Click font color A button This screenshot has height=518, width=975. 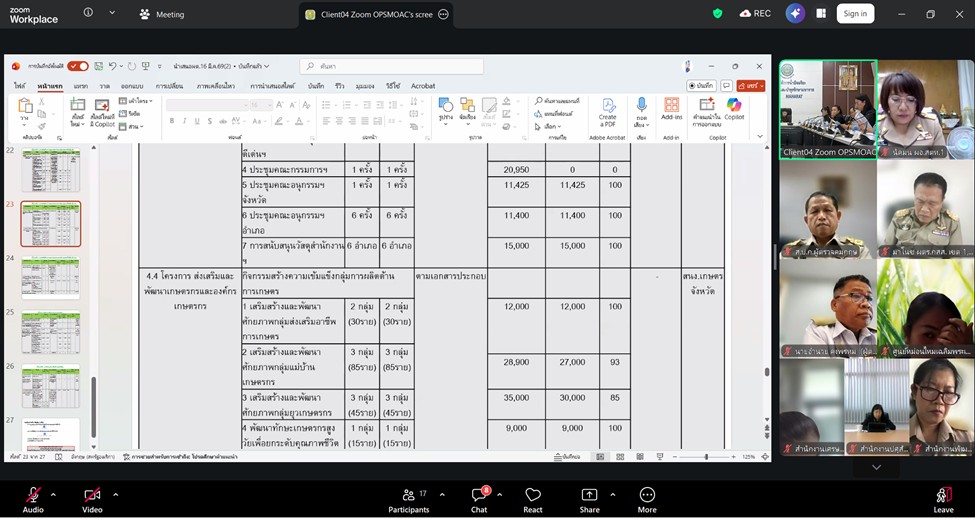point(299,121)
